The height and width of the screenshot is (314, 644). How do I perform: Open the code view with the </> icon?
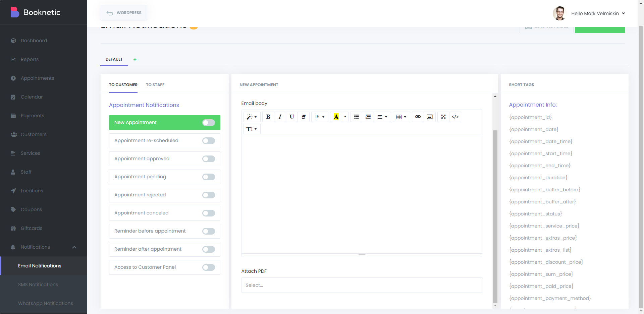pyautogui.click(x=455, y=117)
